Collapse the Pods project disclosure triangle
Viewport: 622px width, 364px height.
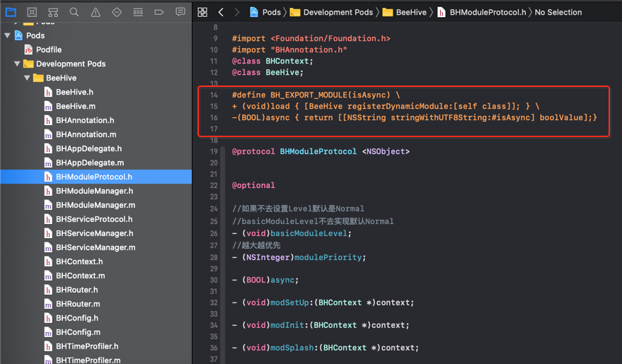(x=7, y=35)
